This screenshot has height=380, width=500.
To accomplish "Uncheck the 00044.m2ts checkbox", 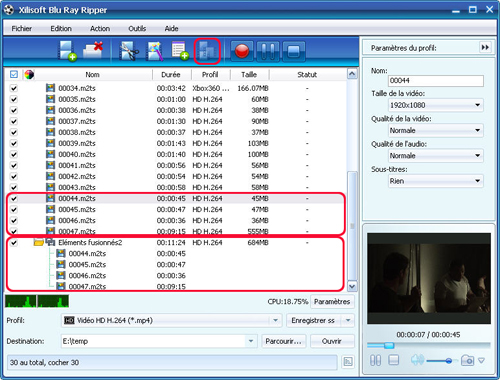I will coord(14,198).
